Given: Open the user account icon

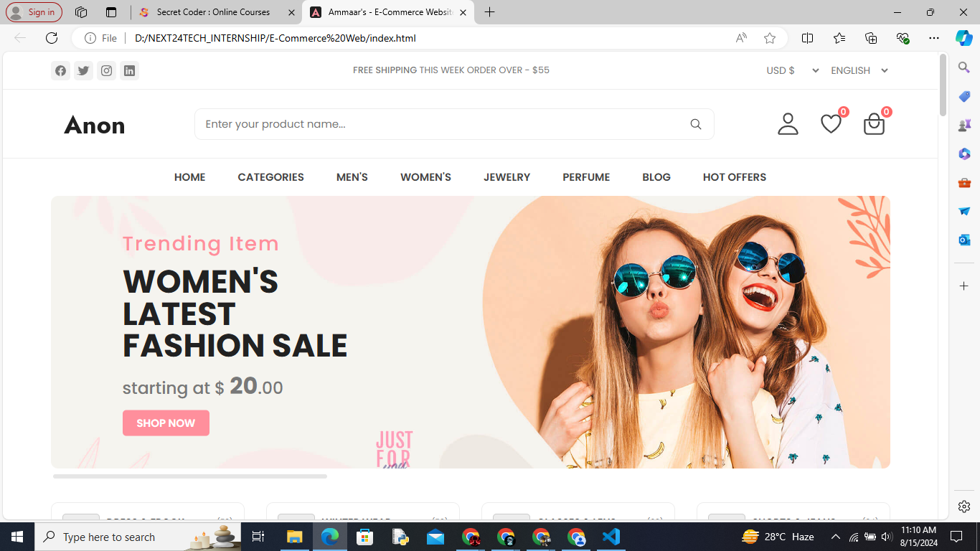Looking at the screenshot, I should [788, 123].
